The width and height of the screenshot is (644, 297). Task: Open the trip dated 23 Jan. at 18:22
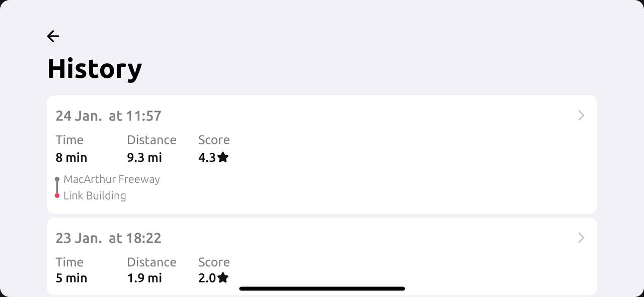[x=108, y=238]
